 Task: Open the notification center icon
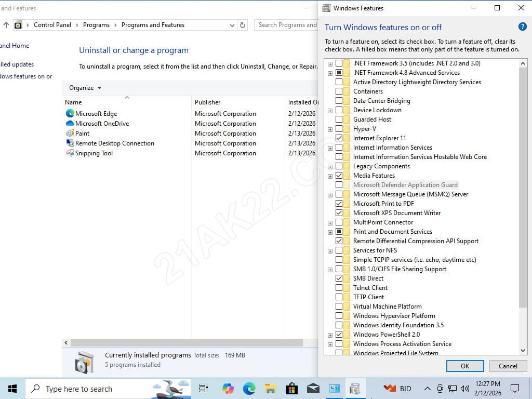pyautogui.click(x=515, y=389)
